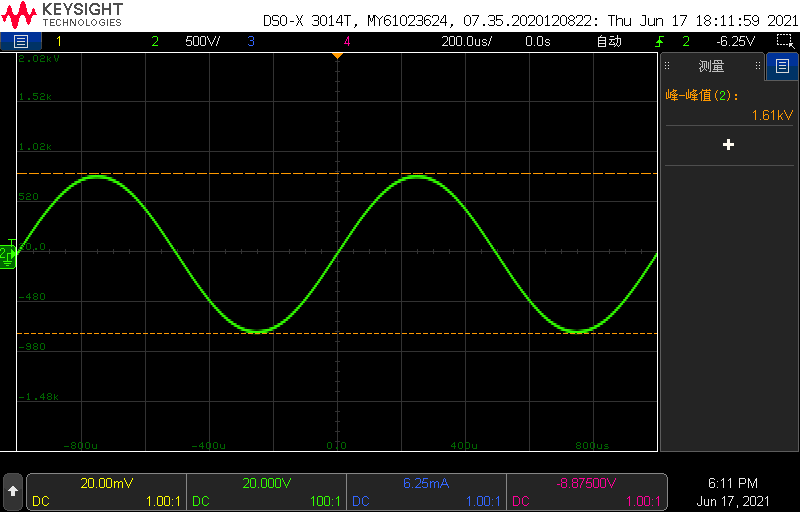Open channel 2 status box showing 20.000V
This screenshot has width=800, height=512.
[266, 491]
